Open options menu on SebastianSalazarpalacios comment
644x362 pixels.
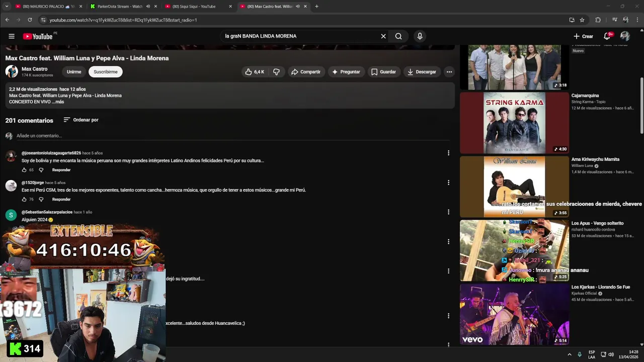(x=448, y=212)
